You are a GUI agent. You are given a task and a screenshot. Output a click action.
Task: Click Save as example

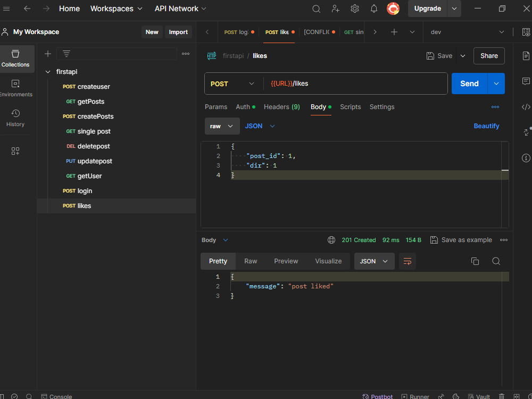461,240
